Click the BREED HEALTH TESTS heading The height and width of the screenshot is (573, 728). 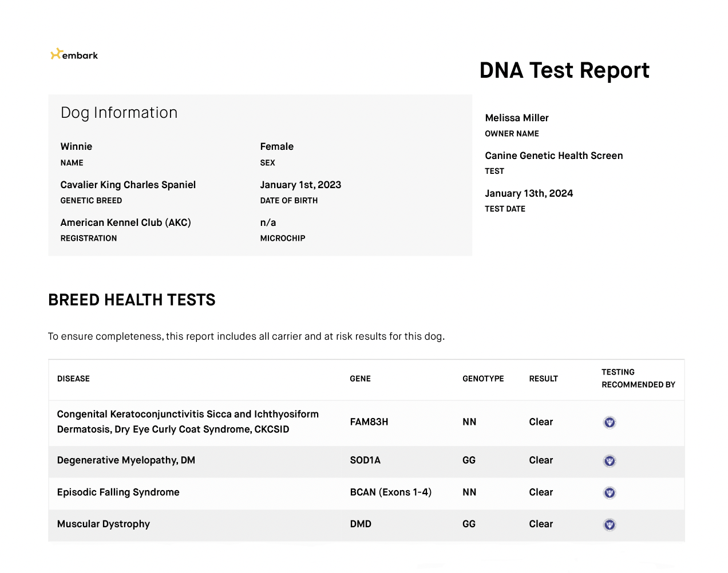[x=132, y=300]
